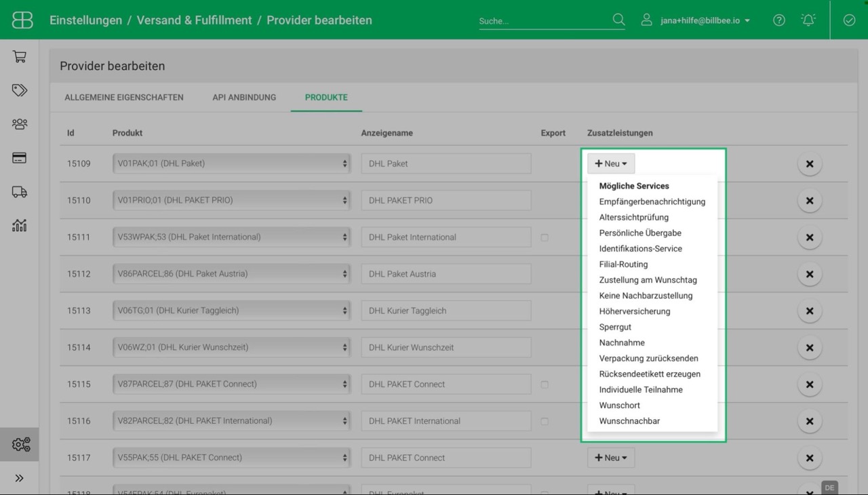
Task: Open the product dropdown for V01PAK;01 DHL Paket
Action: [231, 163]
